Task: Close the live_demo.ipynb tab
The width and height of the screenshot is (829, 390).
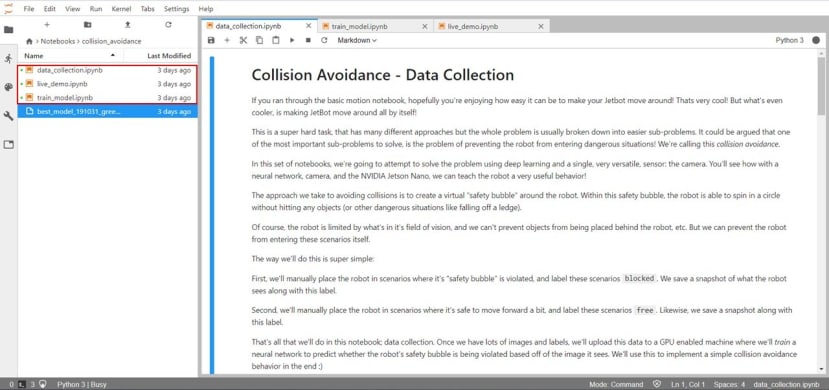Action: coord(540,26)
